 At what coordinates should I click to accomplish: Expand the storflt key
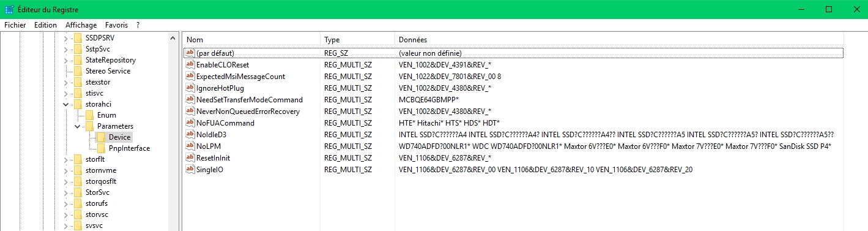65,159
